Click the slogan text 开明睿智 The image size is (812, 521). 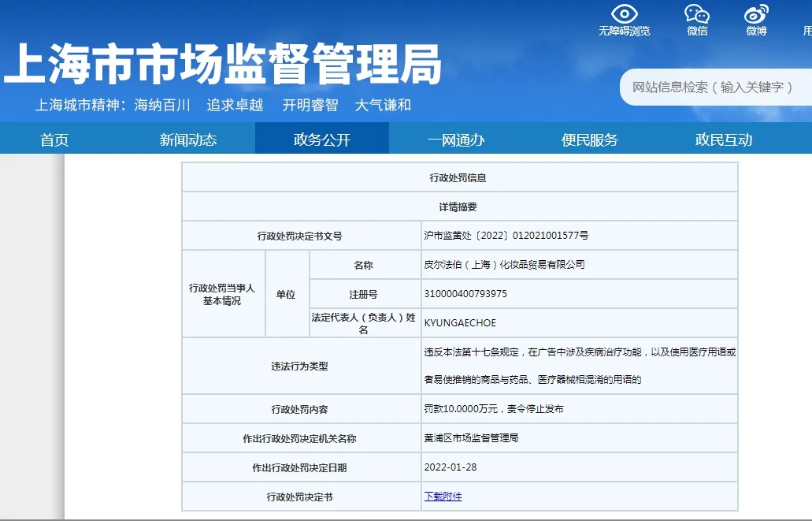click(x=310, y=105)
